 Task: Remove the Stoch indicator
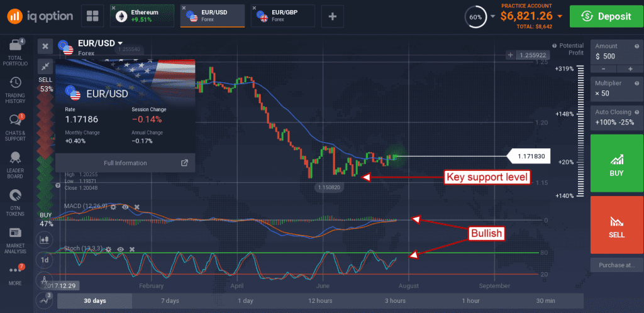(x=132, y=249)
